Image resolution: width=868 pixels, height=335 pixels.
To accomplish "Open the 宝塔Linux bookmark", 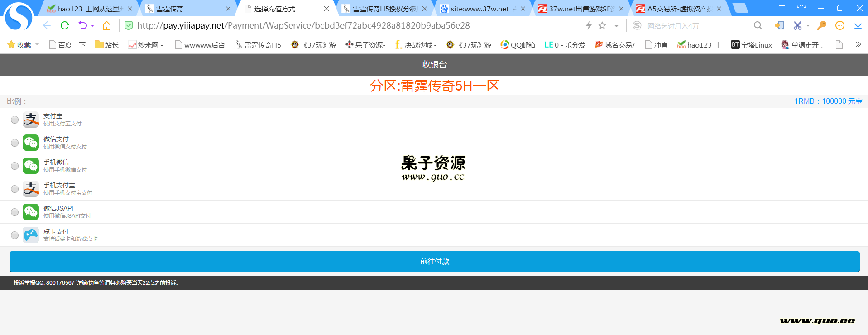I will (x=752, y=45).
